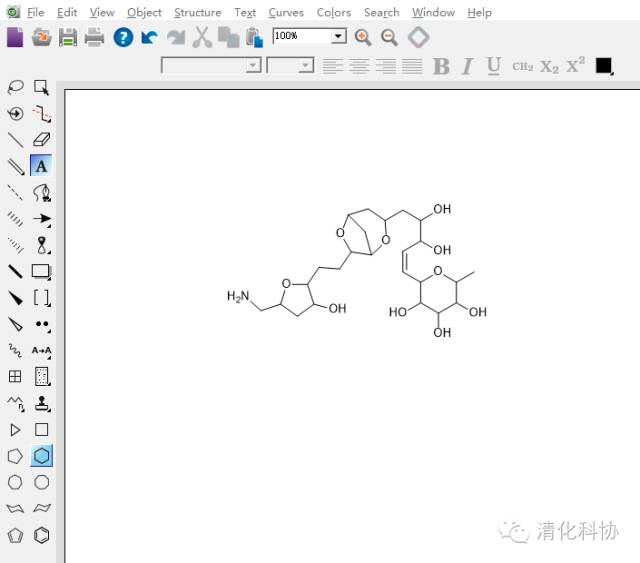Align text left
Image resolution: width=640 pixels, height=563 pixels.
point(333,66)
